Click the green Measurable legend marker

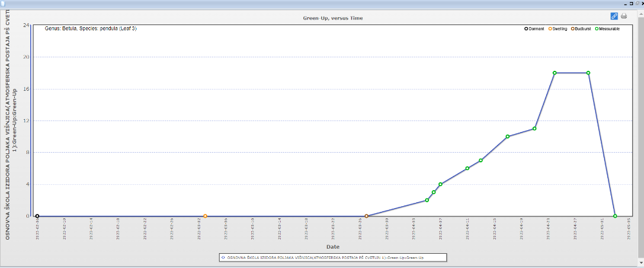(596, 29)
